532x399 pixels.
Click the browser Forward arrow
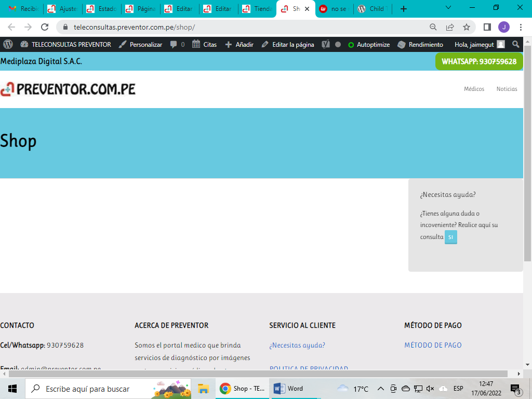pos(28,27)
